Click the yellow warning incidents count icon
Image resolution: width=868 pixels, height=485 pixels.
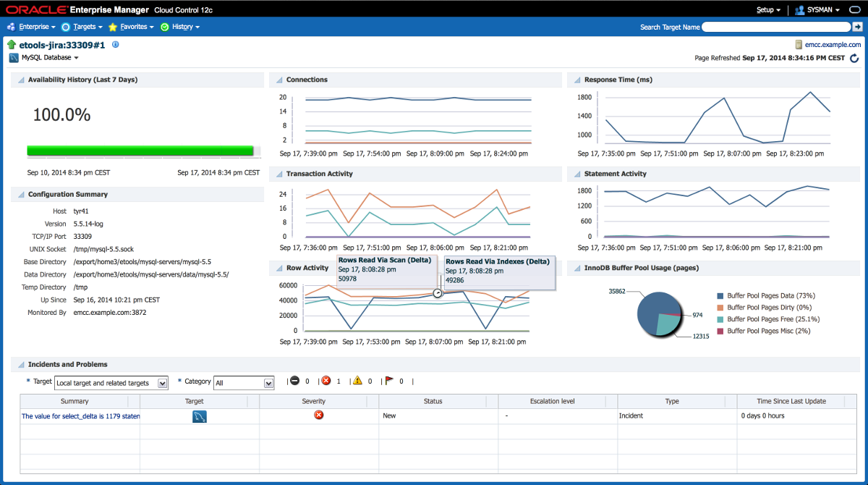click(x=357, y=381)
